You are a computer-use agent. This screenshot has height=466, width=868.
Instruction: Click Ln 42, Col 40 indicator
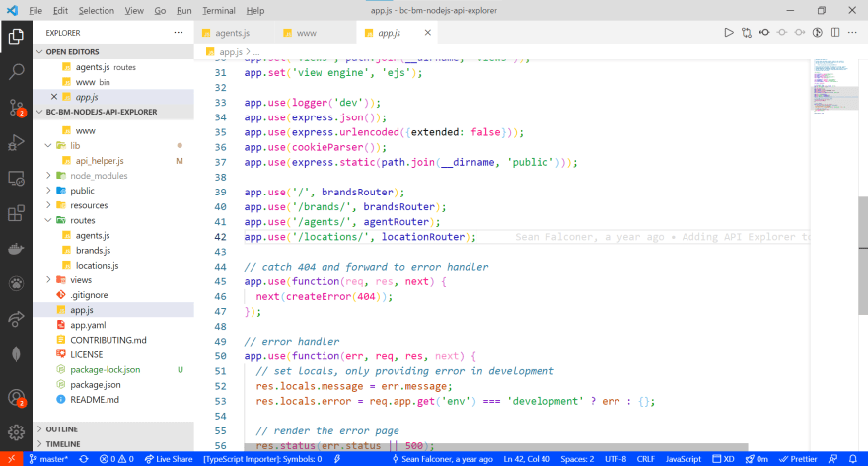click(x=527, y=459)
